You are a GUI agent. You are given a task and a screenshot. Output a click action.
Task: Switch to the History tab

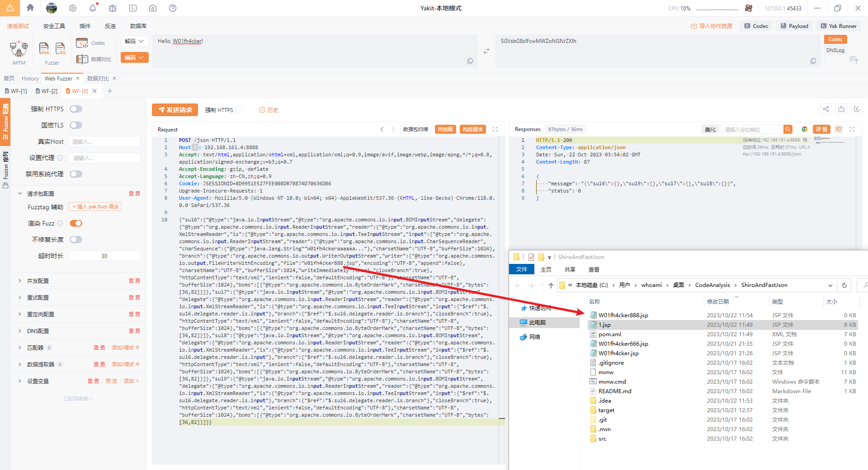point(30,79)
